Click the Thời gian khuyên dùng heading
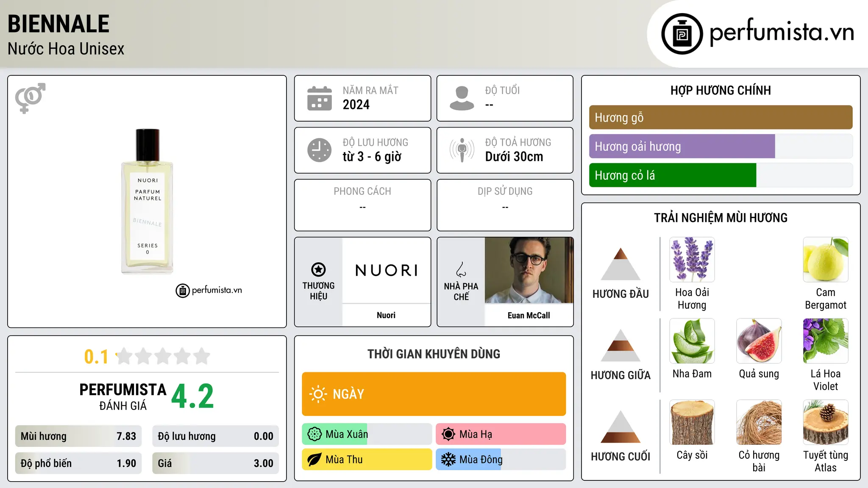 tap(434, 354)
